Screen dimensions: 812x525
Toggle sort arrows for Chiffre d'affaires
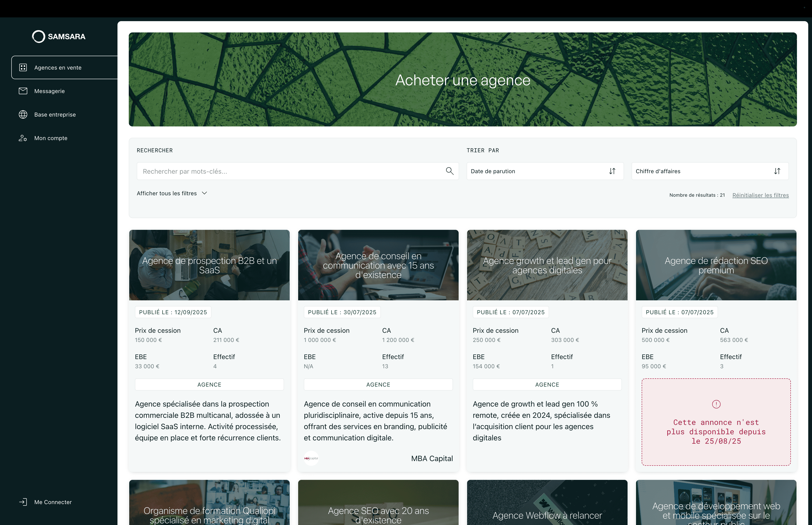click(777, 171)
